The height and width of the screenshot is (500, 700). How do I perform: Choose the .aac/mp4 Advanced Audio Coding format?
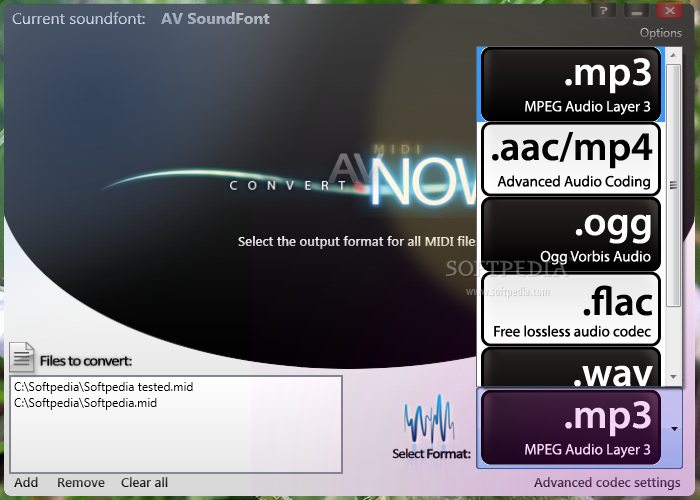coord(571,159)
